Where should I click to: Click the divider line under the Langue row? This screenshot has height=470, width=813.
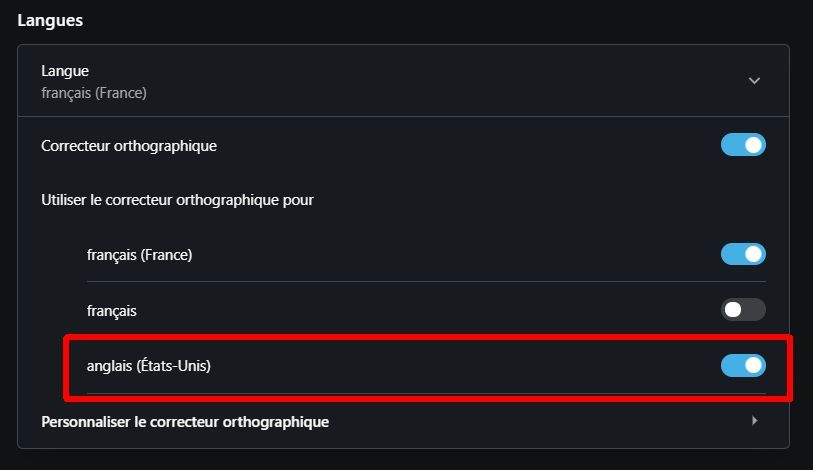click(400, 117)
